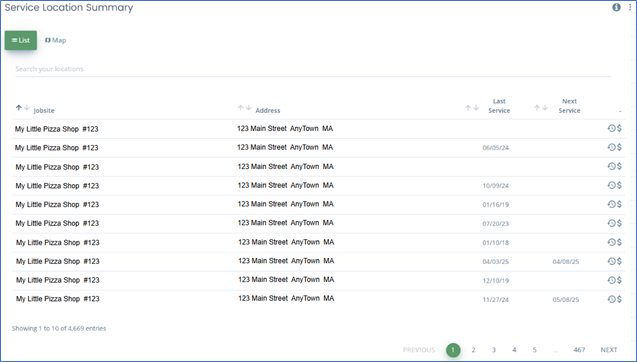Open billing dollar icon for 04/03/25 row

[619, 261]
